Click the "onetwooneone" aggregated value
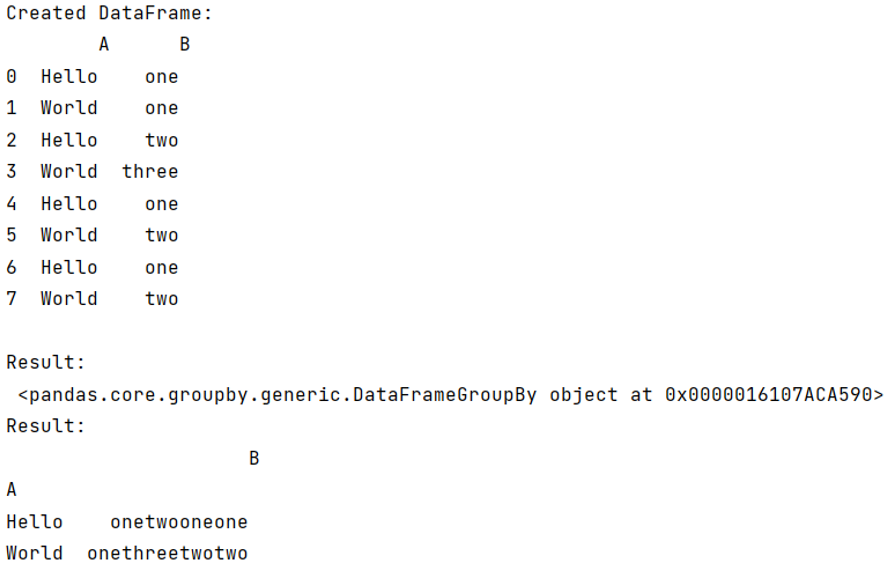The height and width of the screenshot is (573, 888). [x=179, y=522]
